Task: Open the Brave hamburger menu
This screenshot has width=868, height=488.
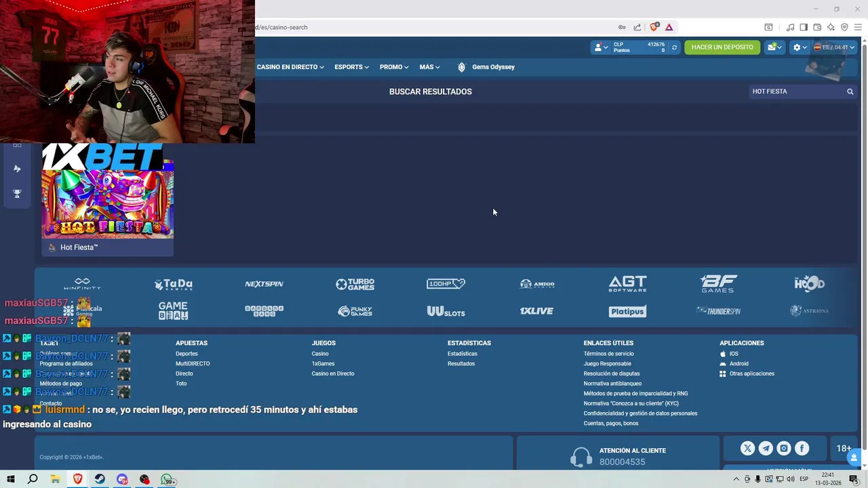Action: pyautogui.click(x=858, y=27)
